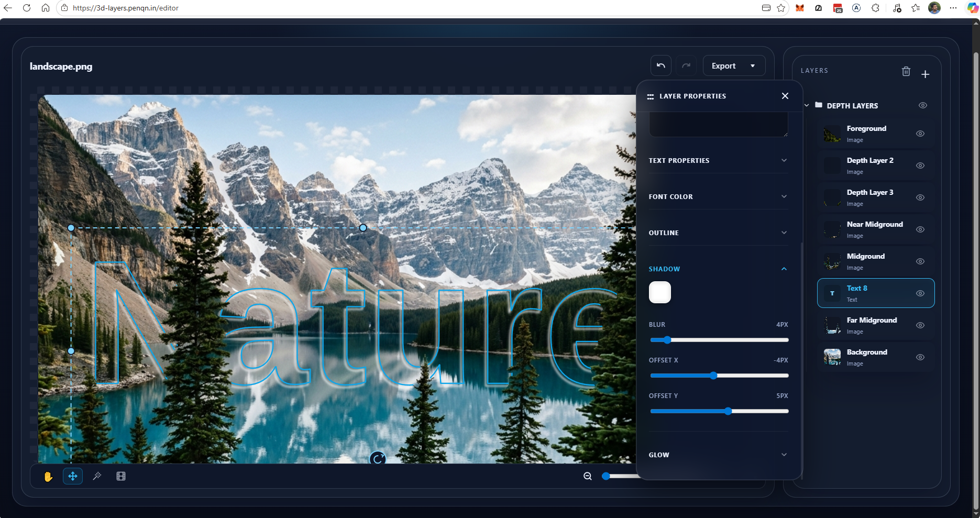This screenshot has height=518, width=980.
Task: Open the film frames tool
Action: coord(121,476)
